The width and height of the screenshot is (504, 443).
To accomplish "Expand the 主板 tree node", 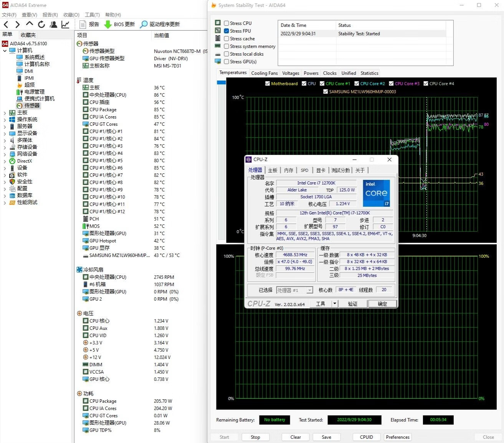I will [x=5, y=113].
